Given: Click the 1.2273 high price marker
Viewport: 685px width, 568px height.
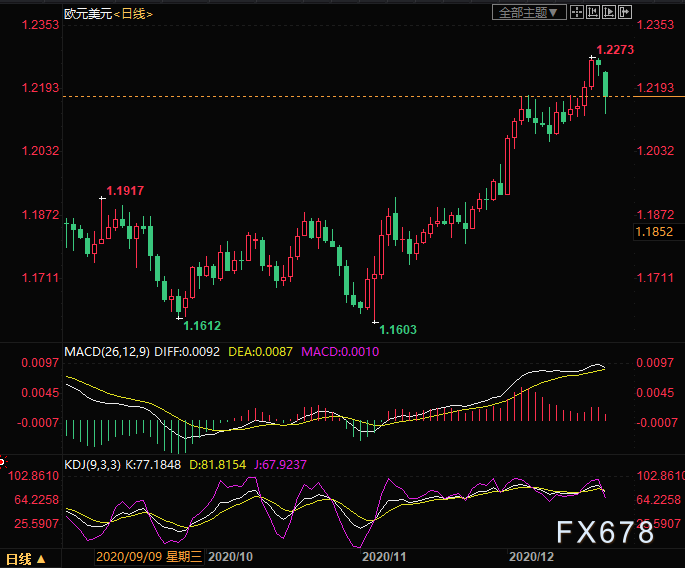Looking at the screenshot, I should pyautogui.click(x=614, y=49).
